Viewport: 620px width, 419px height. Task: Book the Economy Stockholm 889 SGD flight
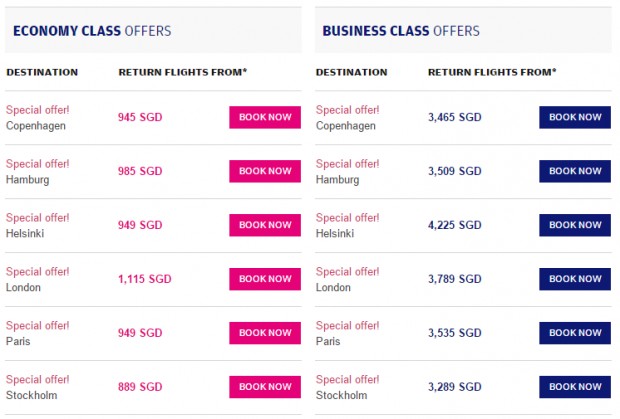(265, 387)
